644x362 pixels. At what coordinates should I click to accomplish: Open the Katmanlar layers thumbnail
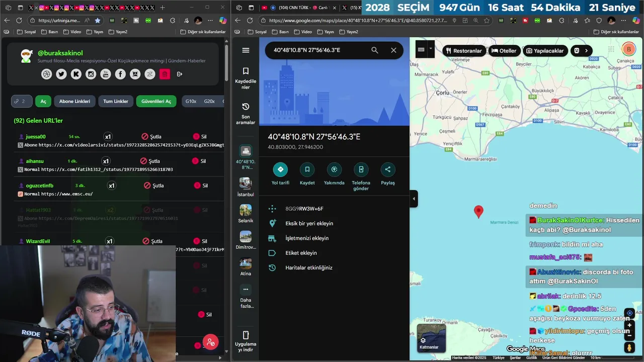coord(431,338)
